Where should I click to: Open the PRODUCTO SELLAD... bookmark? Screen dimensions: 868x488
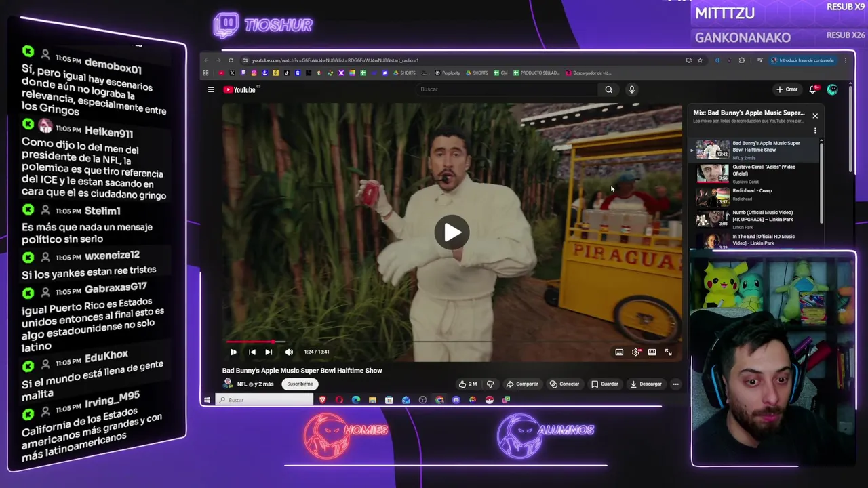coord(536,73)
